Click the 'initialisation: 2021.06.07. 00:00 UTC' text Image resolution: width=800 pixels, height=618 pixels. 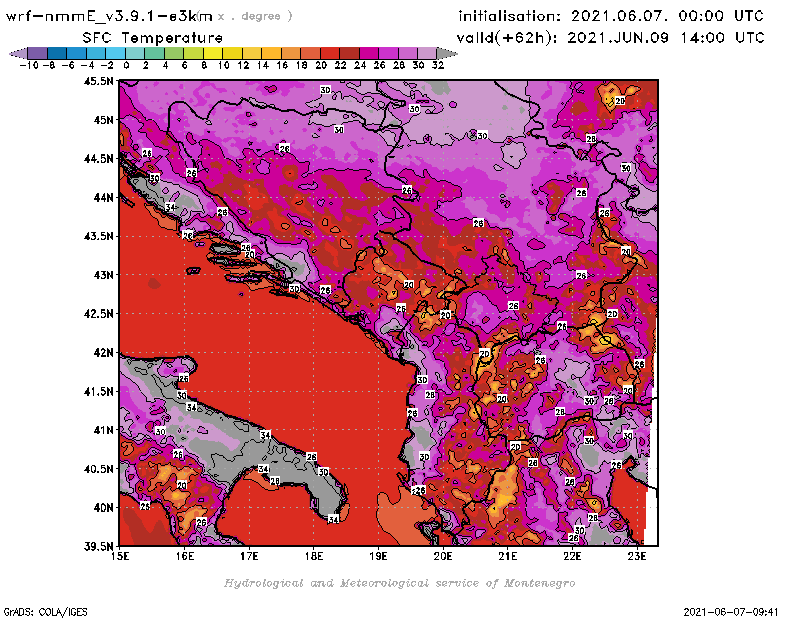(x=611, y=16)
